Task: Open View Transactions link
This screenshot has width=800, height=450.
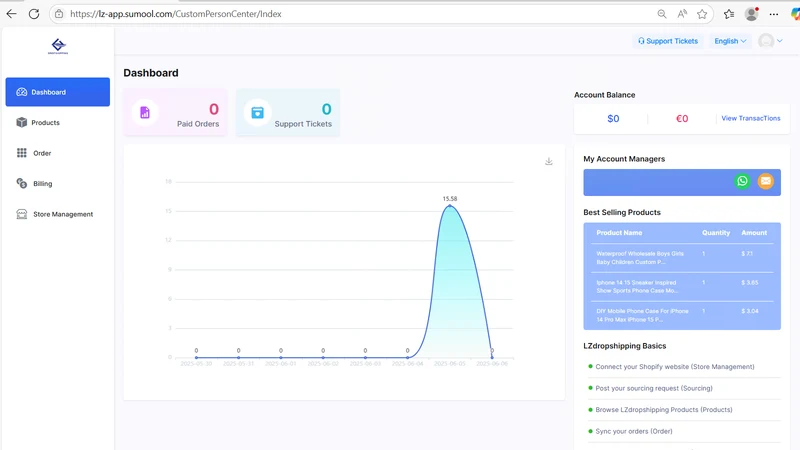Action: coord(751,118)
